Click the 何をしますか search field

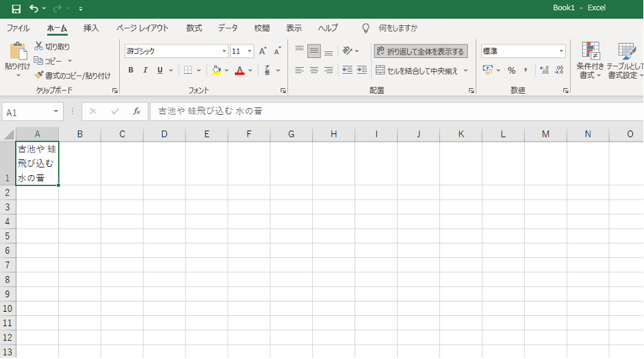pos(397,28)
